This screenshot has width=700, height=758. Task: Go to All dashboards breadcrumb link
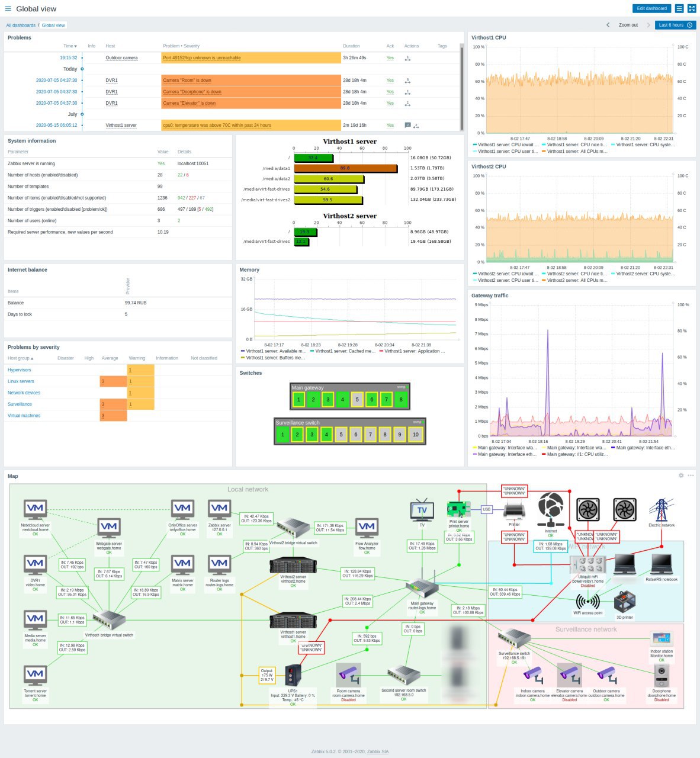pos(21,25)
